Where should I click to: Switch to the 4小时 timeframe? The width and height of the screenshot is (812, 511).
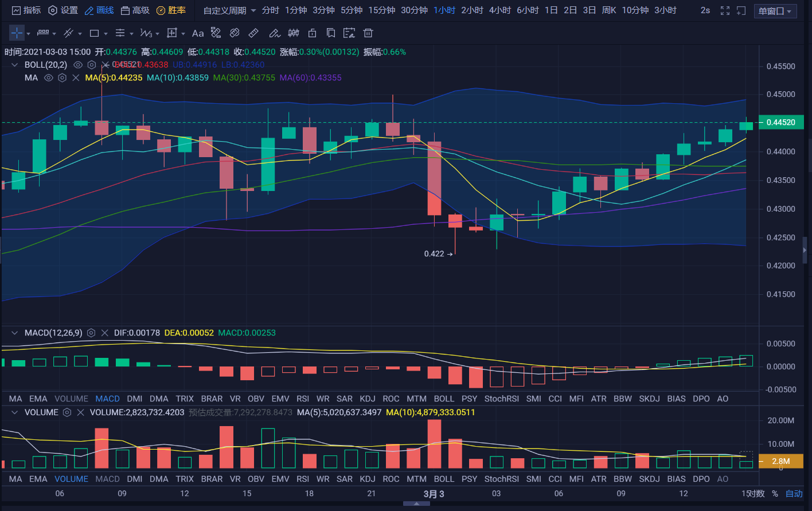[x=499, y=10]
